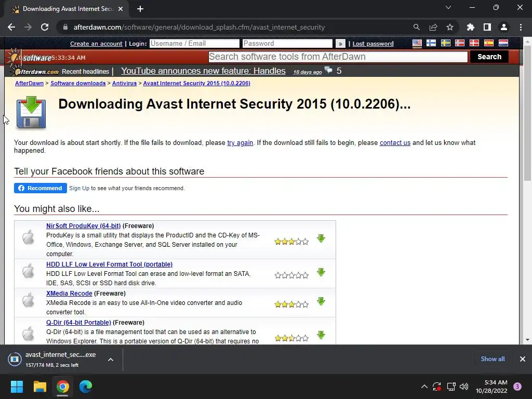
Task: Click the contact us link
Action: point(395,143)
